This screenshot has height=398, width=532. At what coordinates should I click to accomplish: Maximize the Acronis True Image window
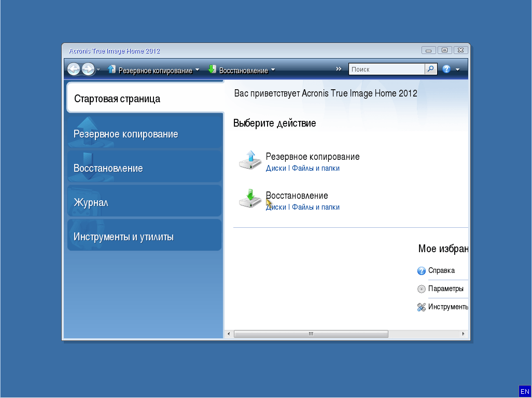444,50
